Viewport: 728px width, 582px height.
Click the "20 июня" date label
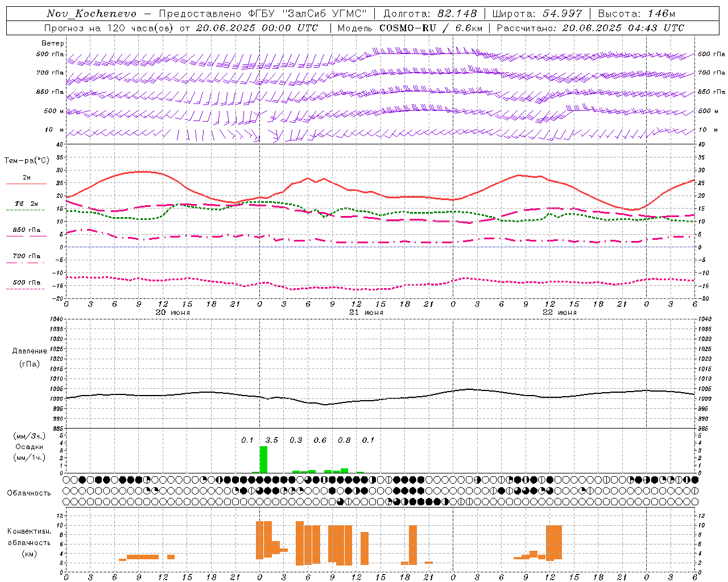173,313
